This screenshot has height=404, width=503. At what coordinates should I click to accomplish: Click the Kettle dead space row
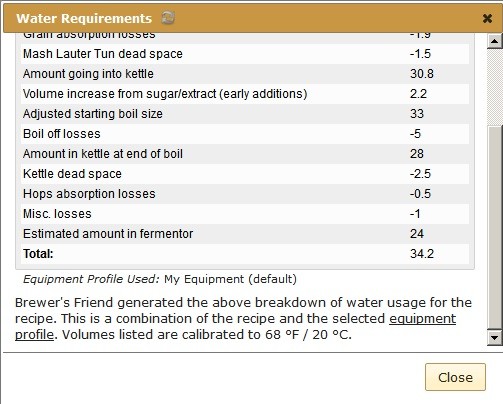[x=245, y=174]
